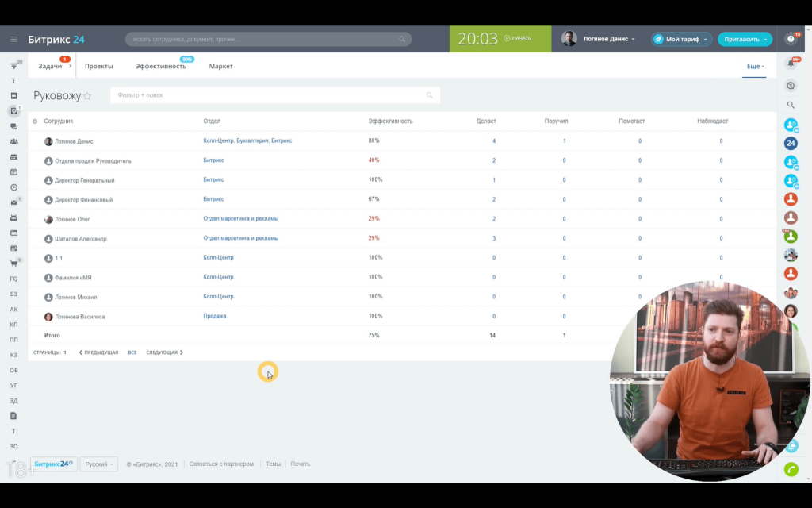Open the help question mark icon

[791, 39]
